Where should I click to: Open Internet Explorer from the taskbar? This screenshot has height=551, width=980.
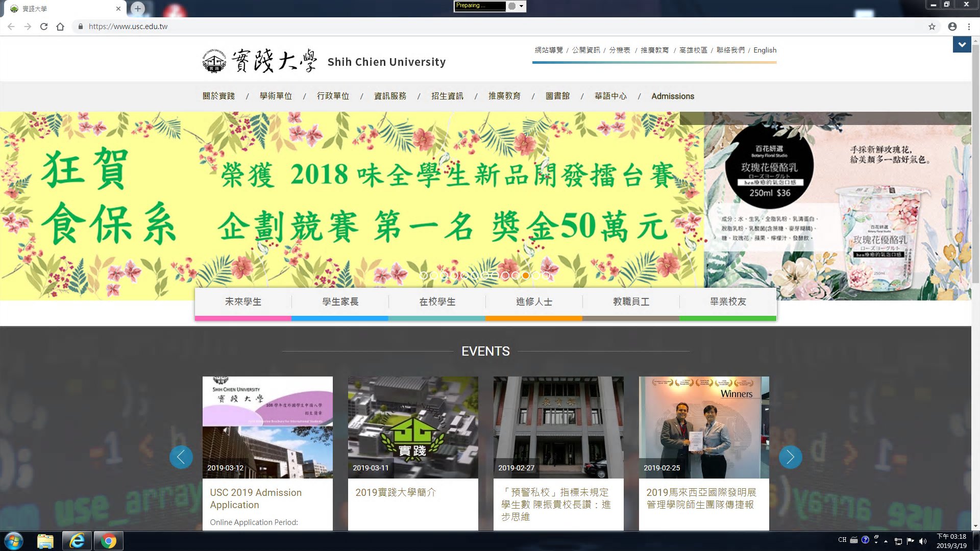pyautogui.click(x=77, y=541)
